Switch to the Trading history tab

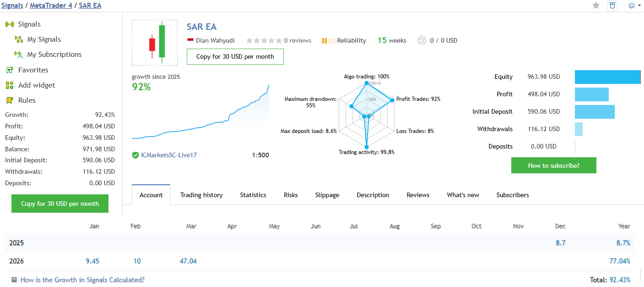(201, 195)
